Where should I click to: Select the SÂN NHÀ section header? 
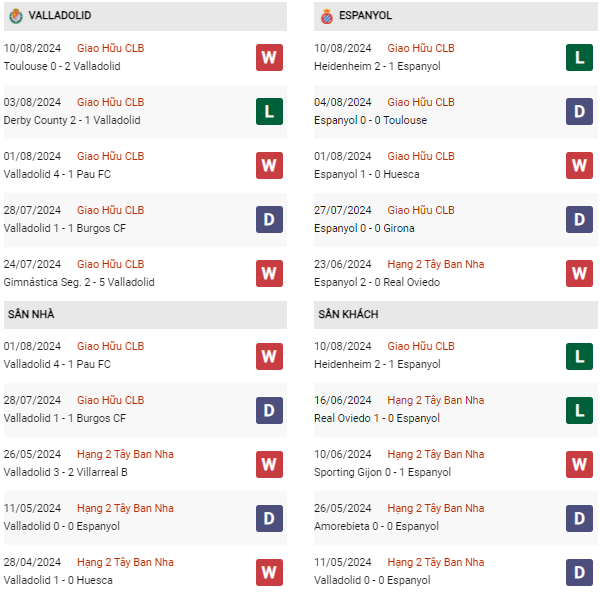[31, 314]
